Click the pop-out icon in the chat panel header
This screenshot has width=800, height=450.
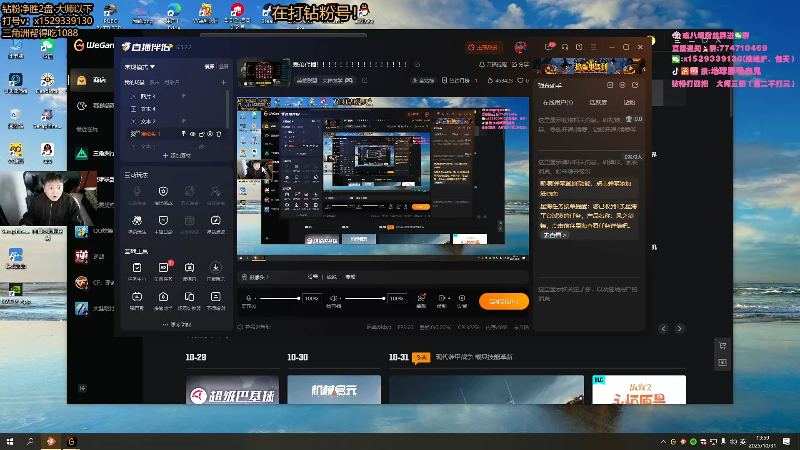(x=610, y=85)
